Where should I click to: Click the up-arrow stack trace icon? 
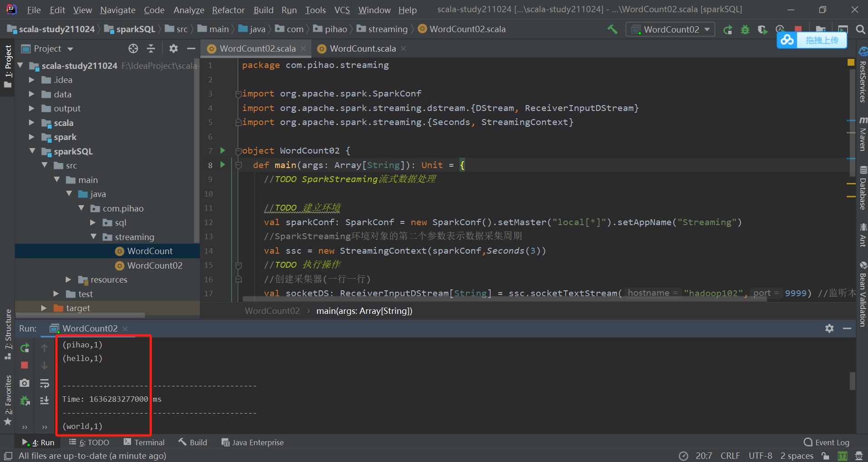click(x=44, y=348)
